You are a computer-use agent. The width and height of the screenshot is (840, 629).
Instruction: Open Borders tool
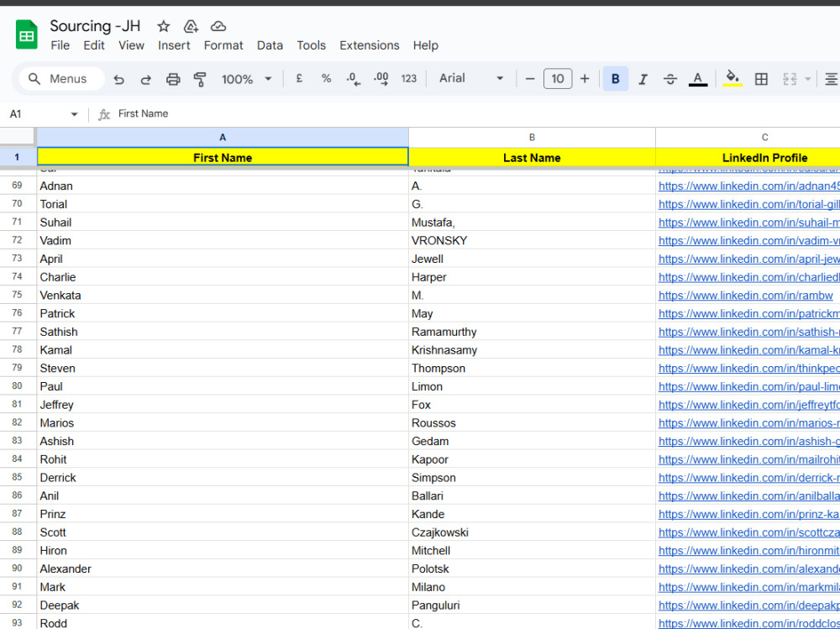tap(761, 79)
